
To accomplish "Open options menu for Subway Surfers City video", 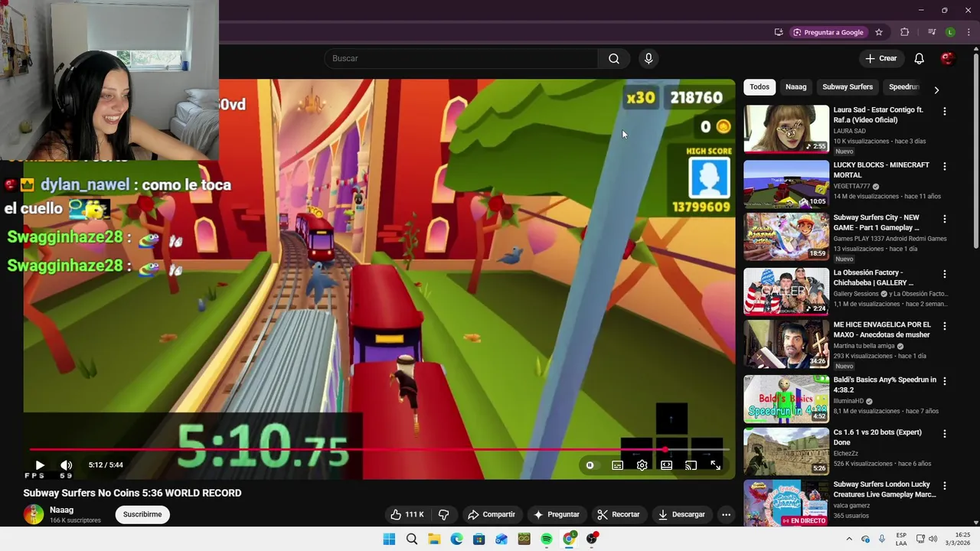I will (944, 219).
